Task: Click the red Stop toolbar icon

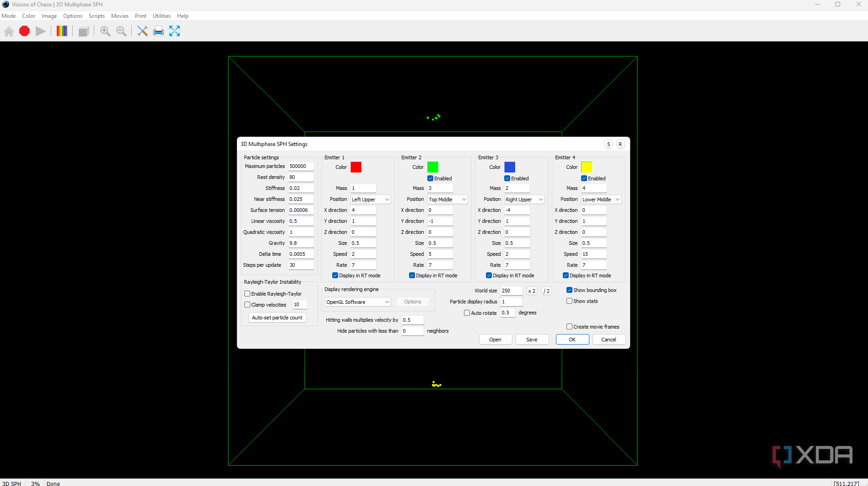Action: click(25, 31)
